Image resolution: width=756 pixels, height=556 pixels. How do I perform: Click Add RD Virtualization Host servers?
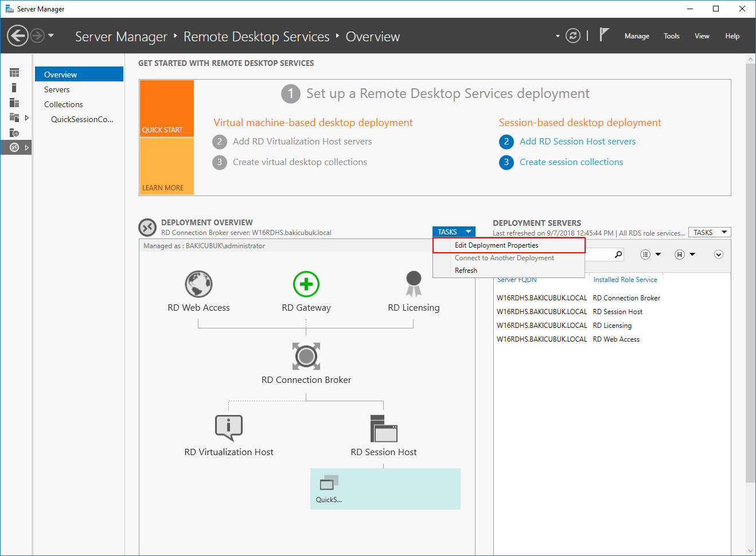[x=302, y=142]
